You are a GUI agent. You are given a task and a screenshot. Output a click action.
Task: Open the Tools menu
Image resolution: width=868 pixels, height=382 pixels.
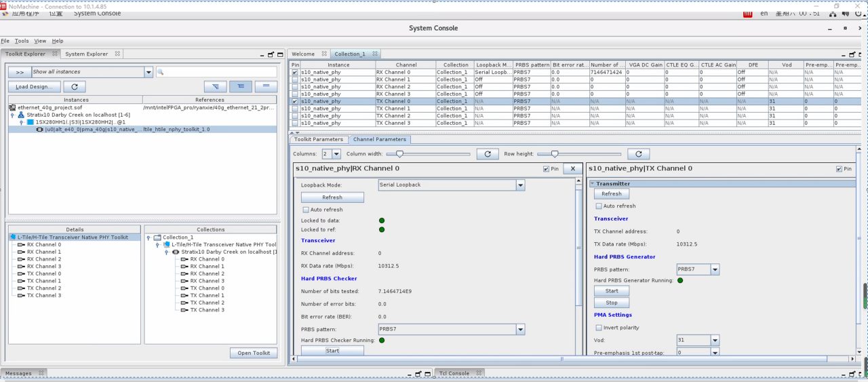(22, 41)
